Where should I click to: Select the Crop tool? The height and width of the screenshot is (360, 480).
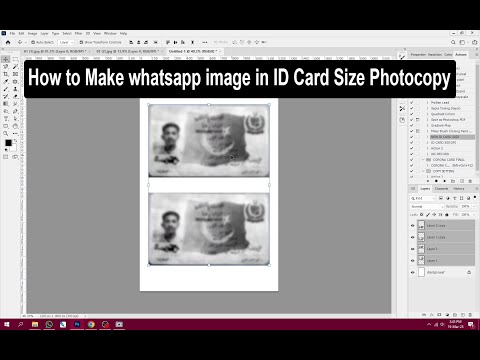tap(6, 74)
